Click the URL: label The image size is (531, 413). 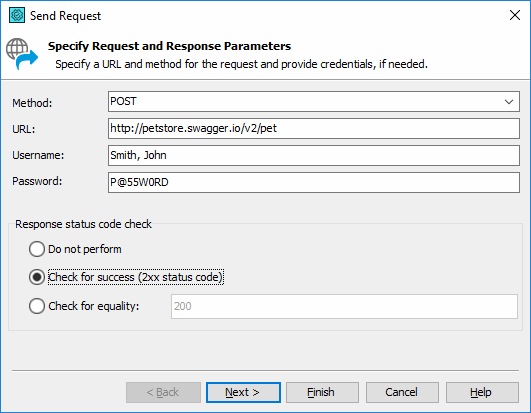pos(24,129)
